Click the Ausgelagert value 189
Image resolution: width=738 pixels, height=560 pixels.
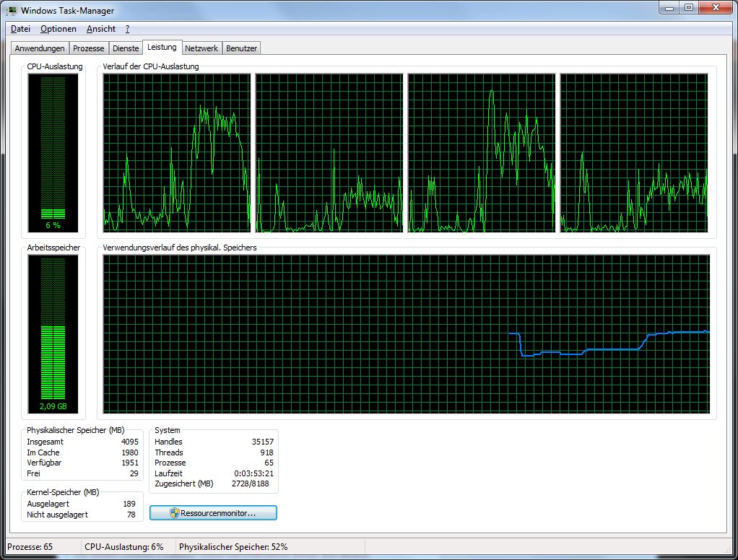[x=129, y=504]
